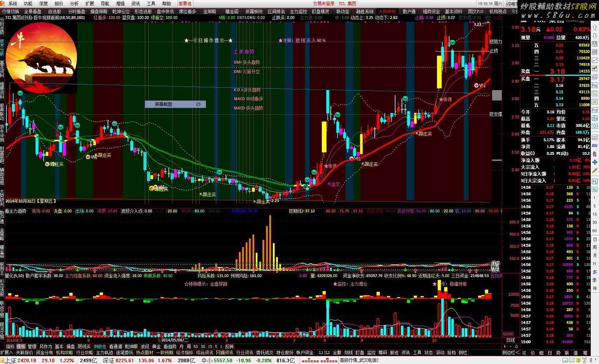Click the minus zoom button near 日线

click(x=511, y=346)
